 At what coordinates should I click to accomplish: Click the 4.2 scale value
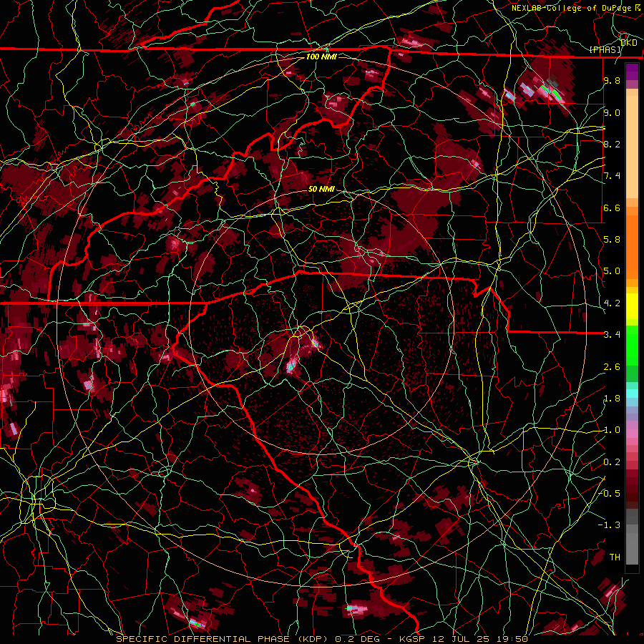point(612,303)
